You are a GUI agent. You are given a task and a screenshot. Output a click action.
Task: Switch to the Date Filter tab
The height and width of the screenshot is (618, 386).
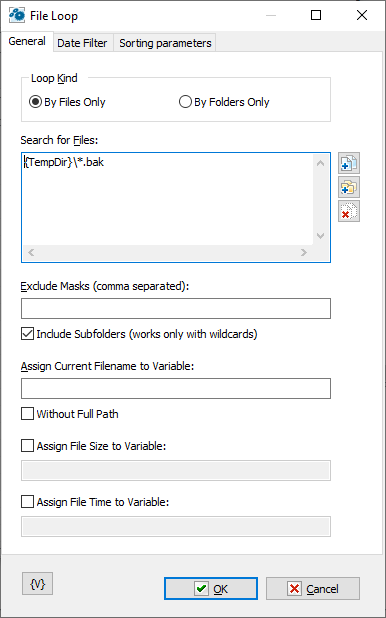[x=82, y=43]
